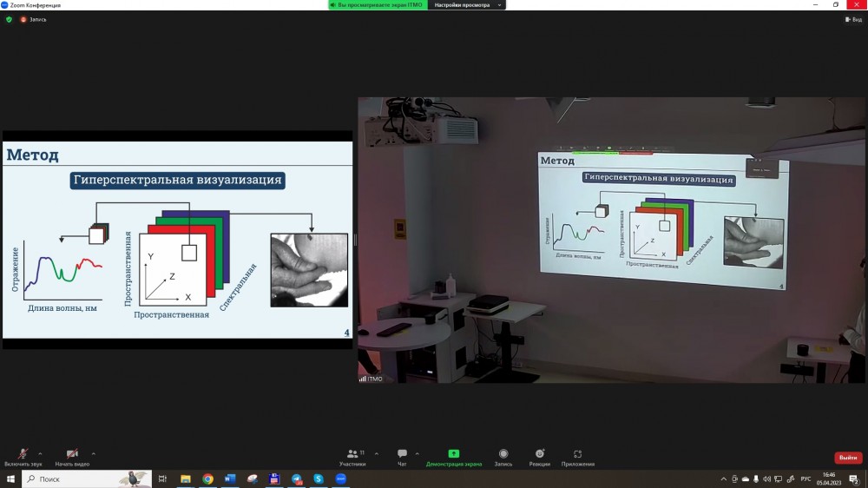
Task: Switch layout using the Вид button
Action: click(853, 19)
